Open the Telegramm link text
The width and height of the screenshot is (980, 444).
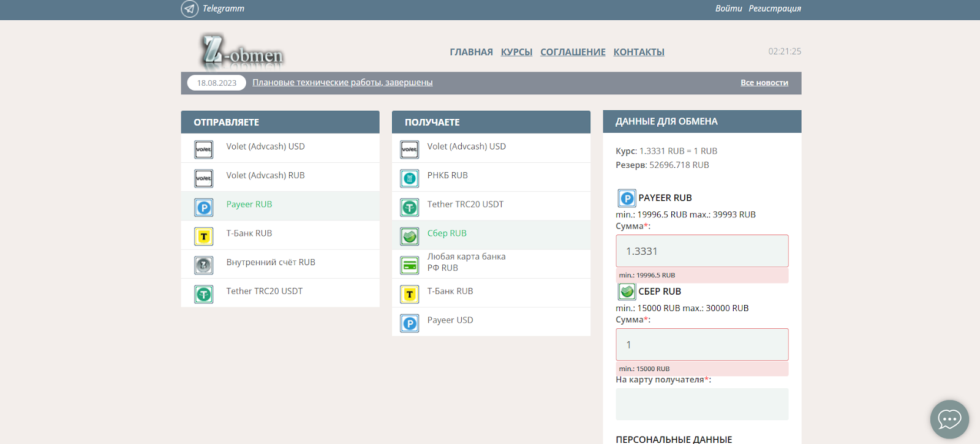224,9
